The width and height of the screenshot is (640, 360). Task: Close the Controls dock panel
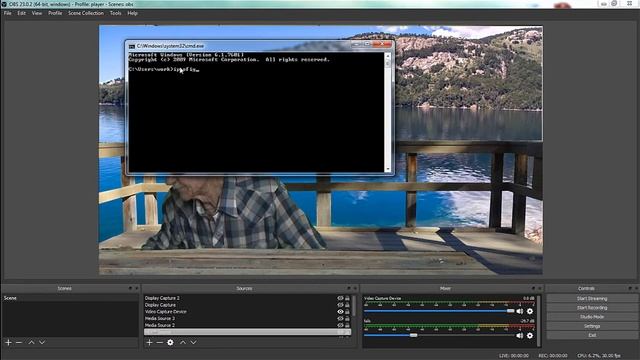[636, 288]
